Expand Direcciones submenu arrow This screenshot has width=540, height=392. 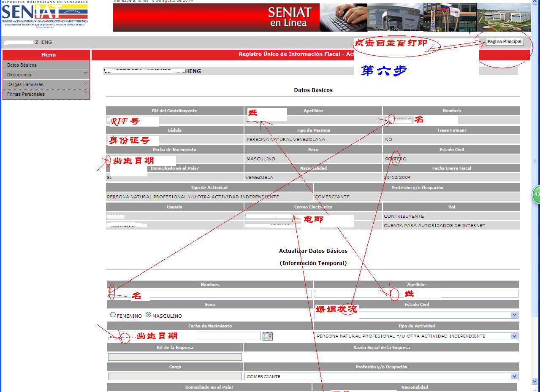(x=85, y=74)
